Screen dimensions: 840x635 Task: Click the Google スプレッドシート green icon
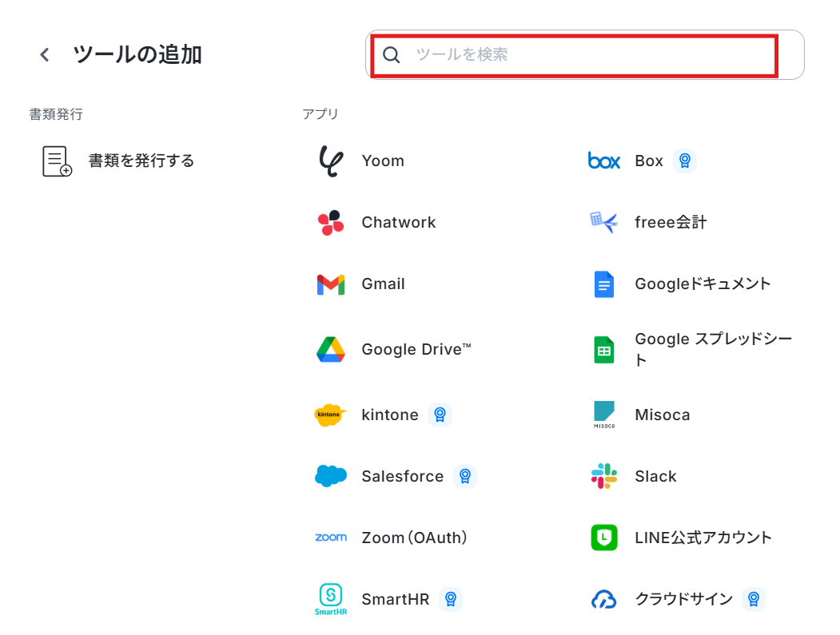click(603, 350)
